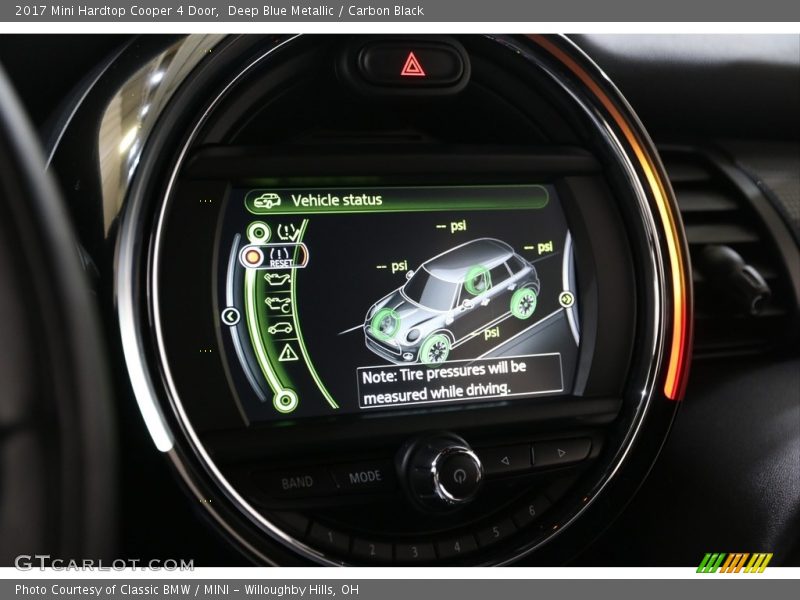Select the vehicle info car icon
800x600 pixels.
click(280, 328)
